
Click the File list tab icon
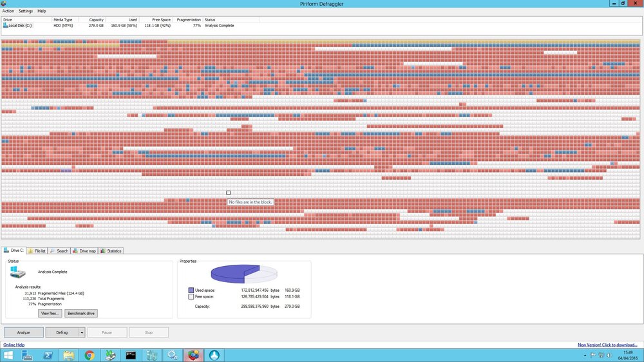pyautogui.click(x=31, y=251)
